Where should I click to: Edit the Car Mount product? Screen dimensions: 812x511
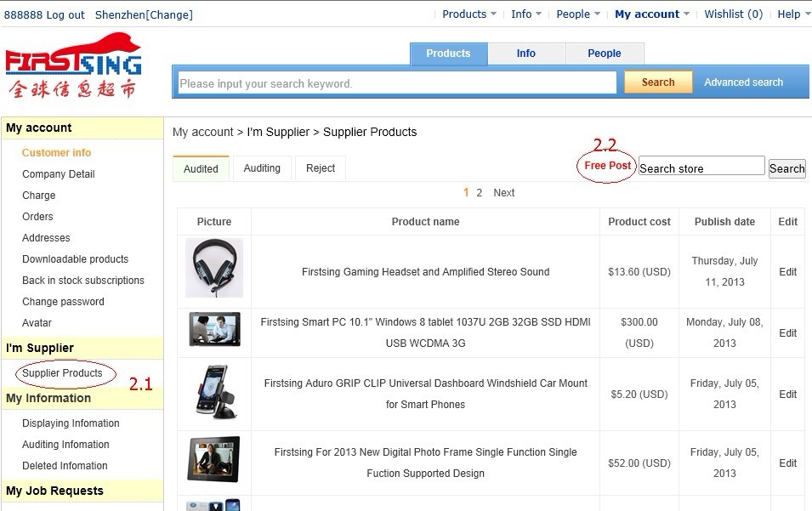[787, 394]
